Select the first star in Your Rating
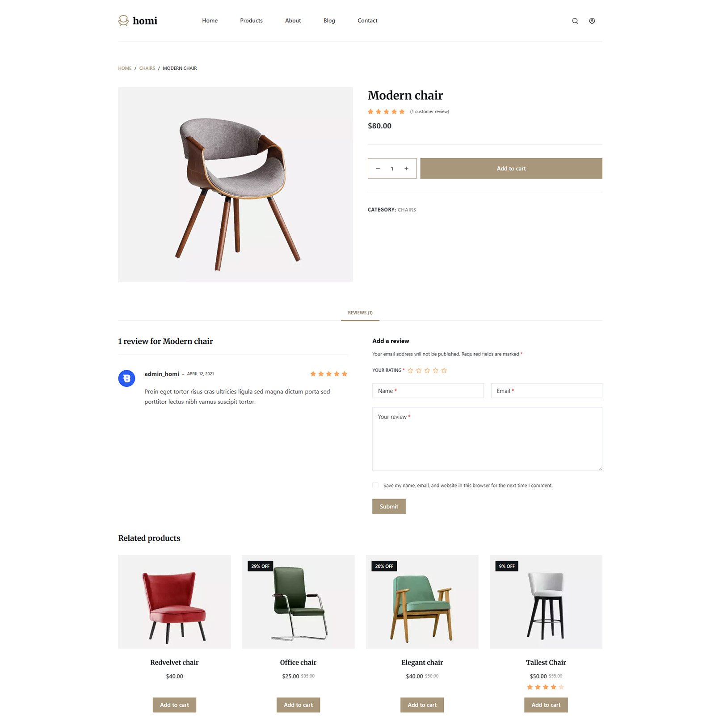 click(410, 370)
